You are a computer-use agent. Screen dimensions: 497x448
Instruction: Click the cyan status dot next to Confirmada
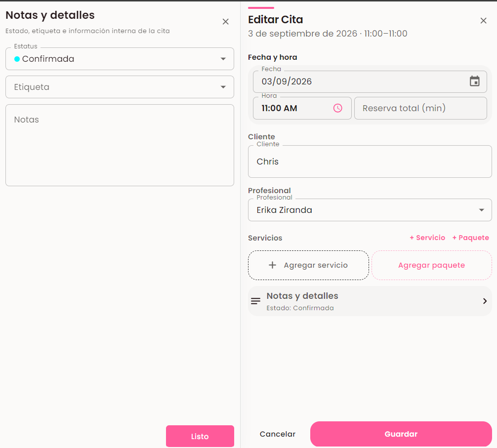pos(17,59)
